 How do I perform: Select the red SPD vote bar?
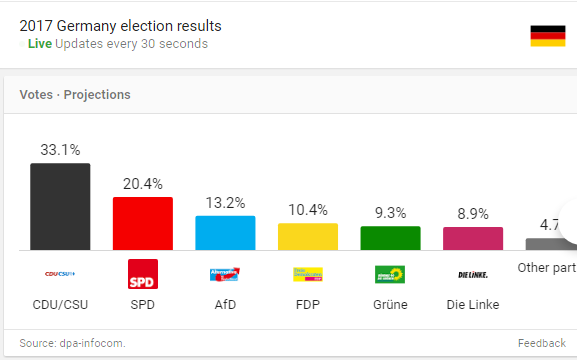pyautogui.click(x=143, y=223)
